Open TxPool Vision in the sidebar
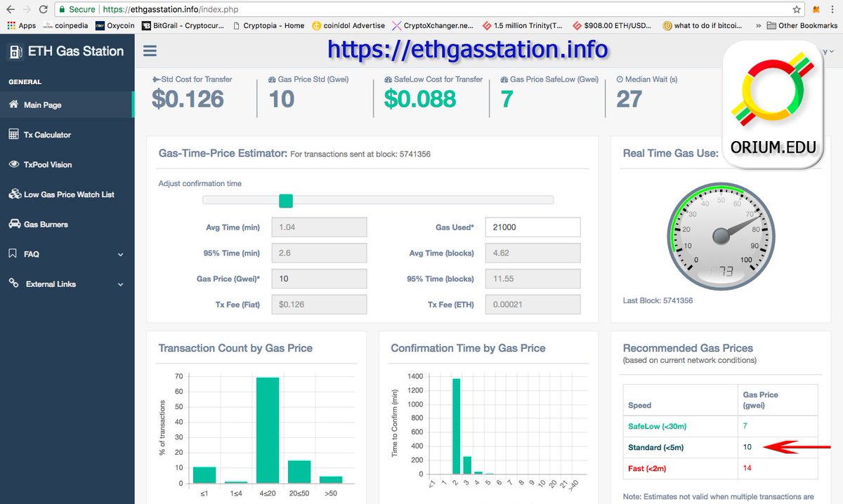 pos(67,164)
